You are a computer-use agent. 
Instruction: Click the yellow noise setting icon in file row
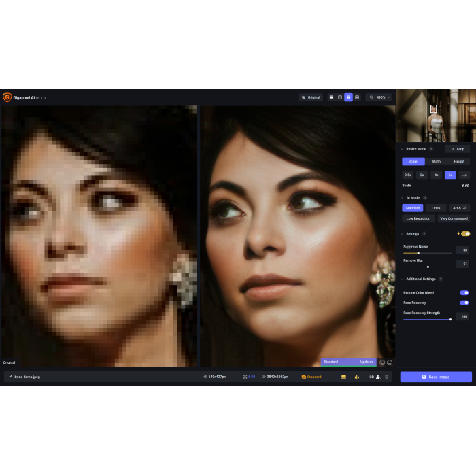[343, 377]
